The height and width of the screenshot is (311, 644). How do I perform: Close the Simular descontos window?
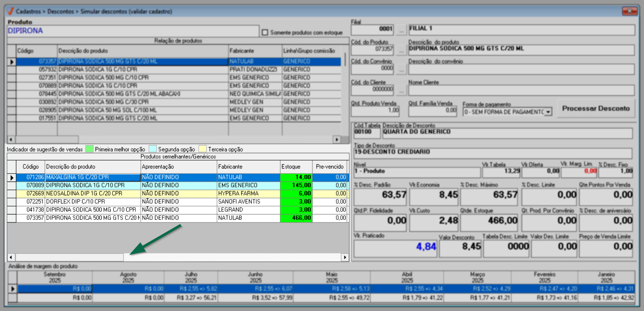click(629, 11)
